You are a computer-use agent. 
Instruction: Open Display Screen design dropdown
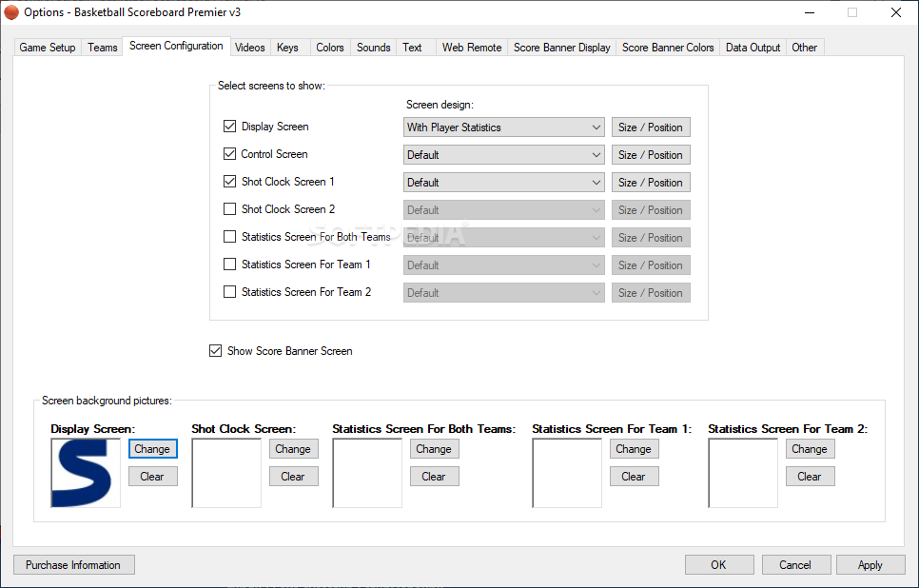504,127
